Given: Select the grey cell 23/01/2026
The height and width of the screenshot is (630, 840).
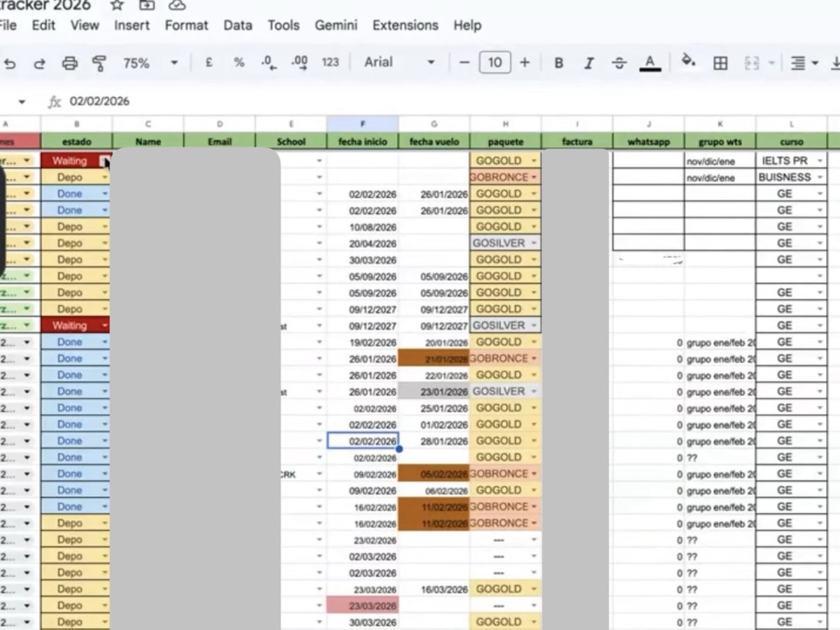Looking at the screenshot, I should coord(434,391).
